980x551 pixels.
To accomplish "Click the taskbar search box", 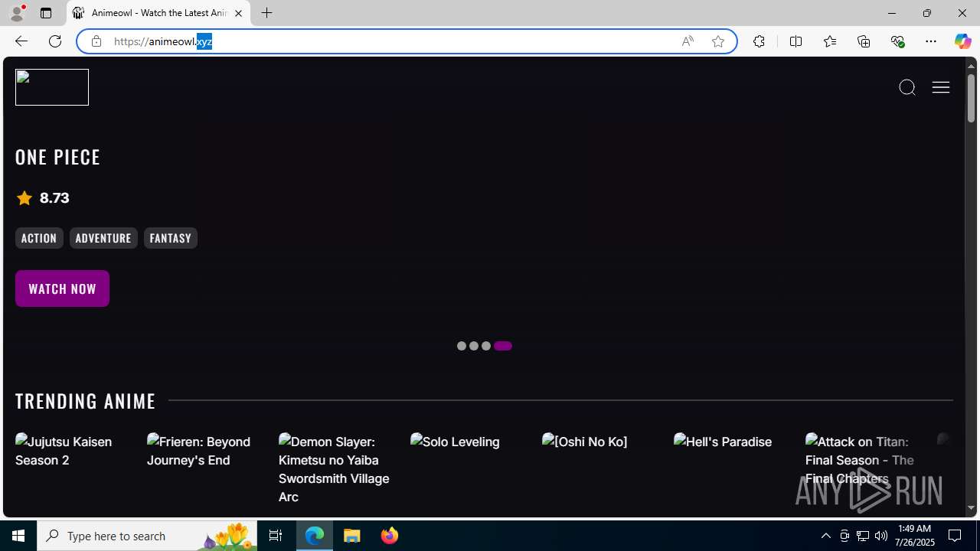I will [147, 536].
